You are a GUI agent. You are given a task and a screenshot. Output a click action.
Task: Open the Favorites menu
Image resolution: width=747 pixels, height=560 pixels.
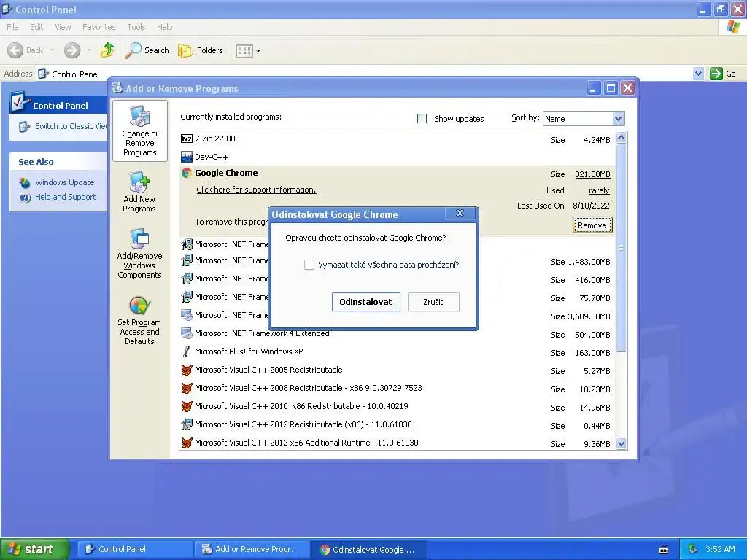[x=98, y=27]
